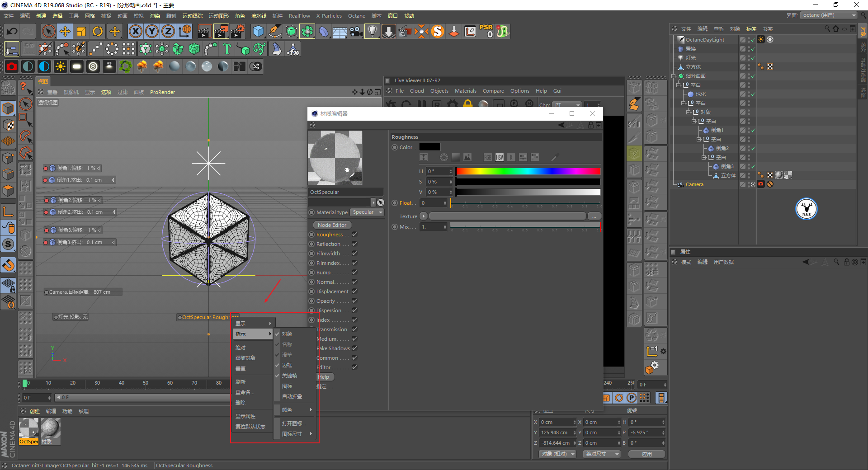Click the 应用 apply button
The image size is (868, 470).
tap(647, 454)
